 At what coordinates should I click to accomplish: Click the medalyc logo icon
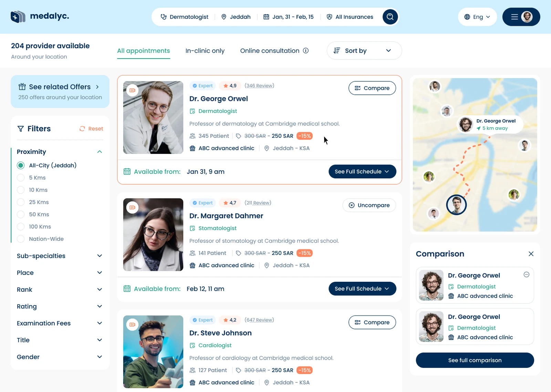pyautogui.click(x=18, y=17)
